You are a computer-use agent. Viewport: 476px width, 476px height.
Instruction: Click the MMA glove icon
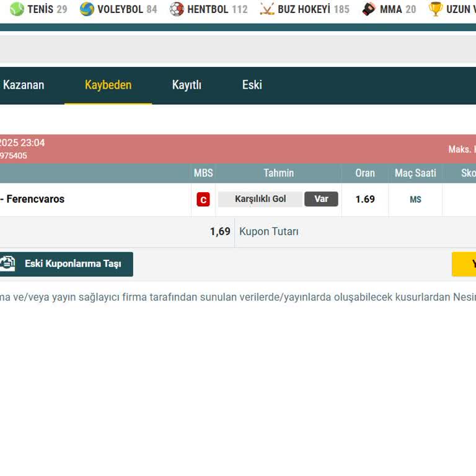pos(369,9)
